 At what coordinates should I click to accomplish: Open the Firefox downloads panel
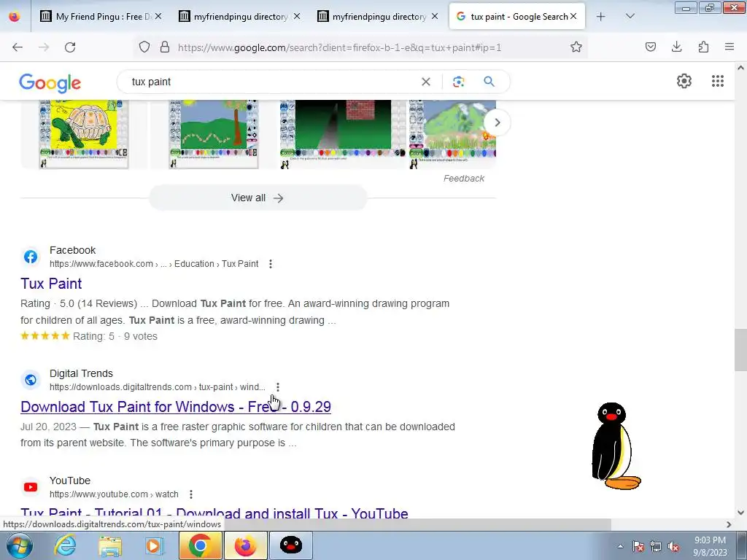(x=676, y=47)
